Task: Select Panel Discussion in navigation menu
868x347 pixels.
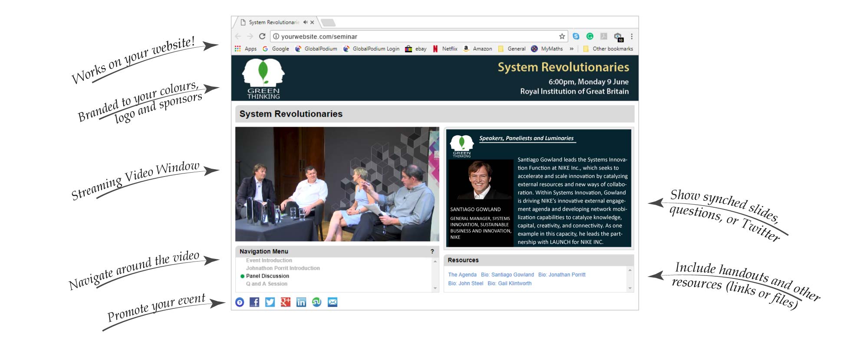Action: point(267,276)
